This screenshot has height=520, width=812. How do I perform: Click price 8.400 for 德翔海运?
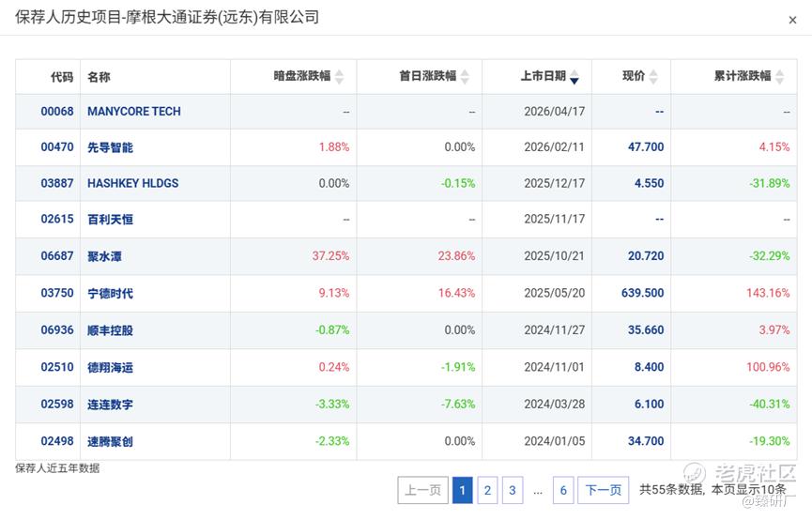click(x=649, y=367)
